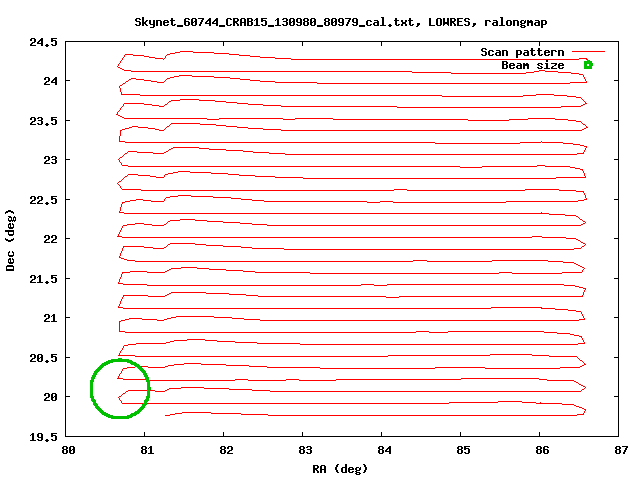Click the 86 RA tick label

542,450
